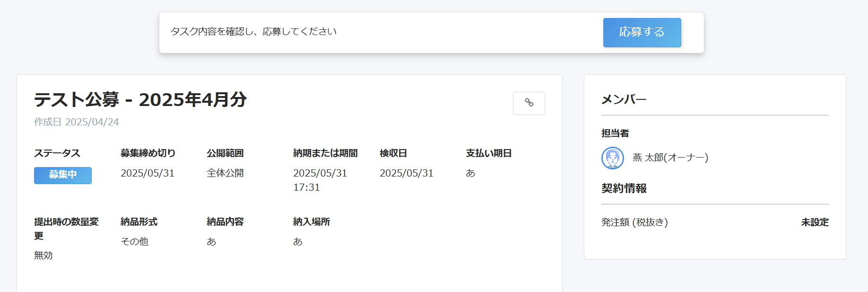
Task: Click the member name 燕 太郎(オーナー)
Action: [x=670, y=158]
